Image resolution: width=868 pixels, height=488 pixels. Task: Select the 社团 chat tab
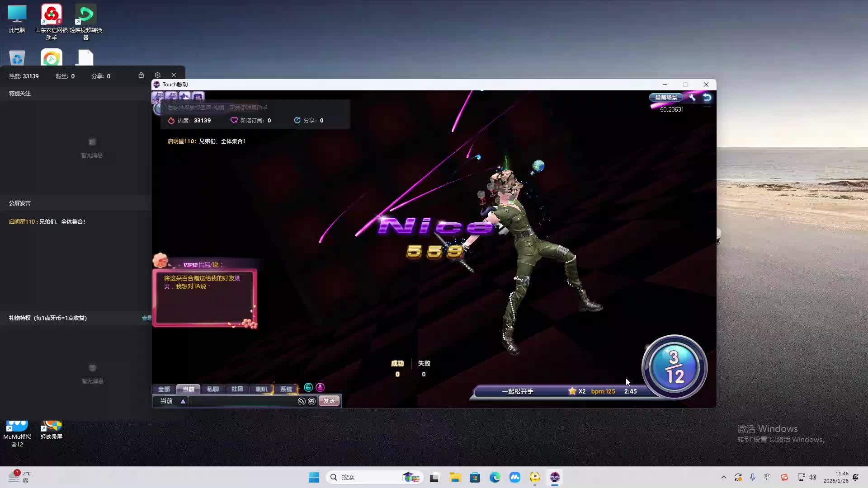237,389
